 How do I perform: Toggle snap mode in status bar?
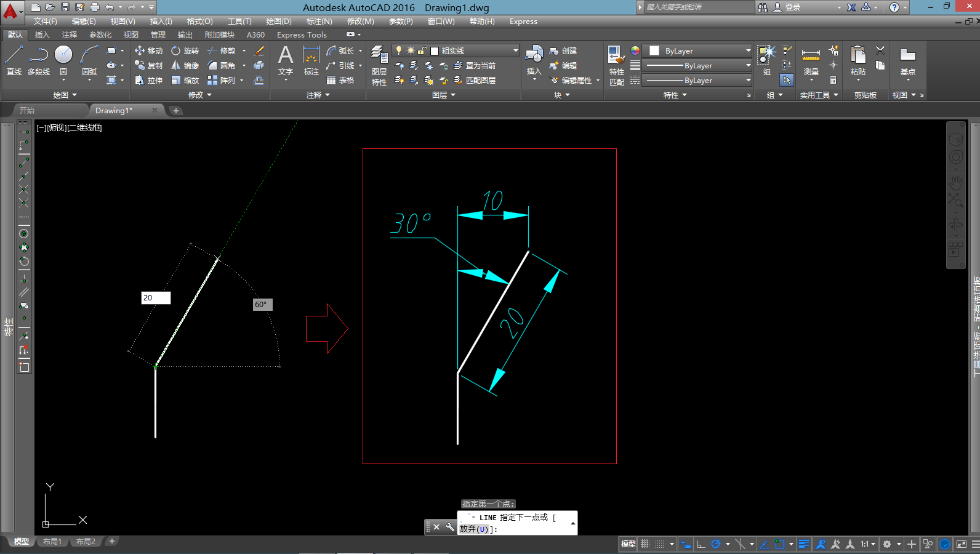coord(659,544)
